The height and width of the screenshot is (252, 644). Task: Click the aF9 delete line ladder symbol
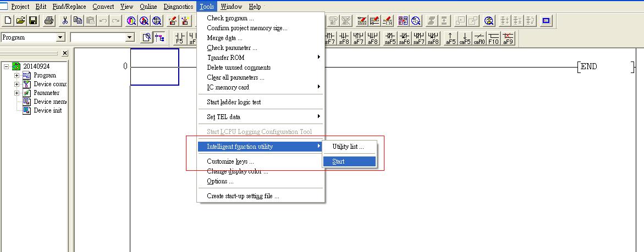pos(508,38)
